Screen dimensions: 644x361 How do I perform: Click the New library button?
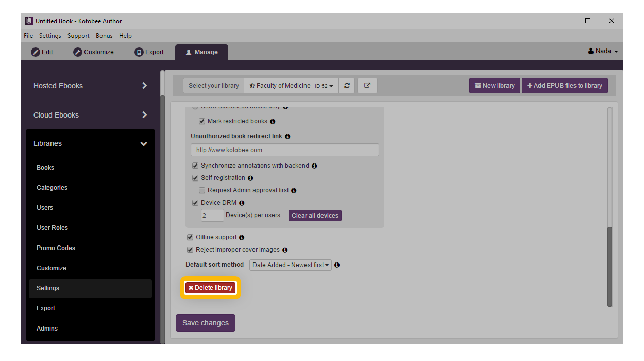495,86
